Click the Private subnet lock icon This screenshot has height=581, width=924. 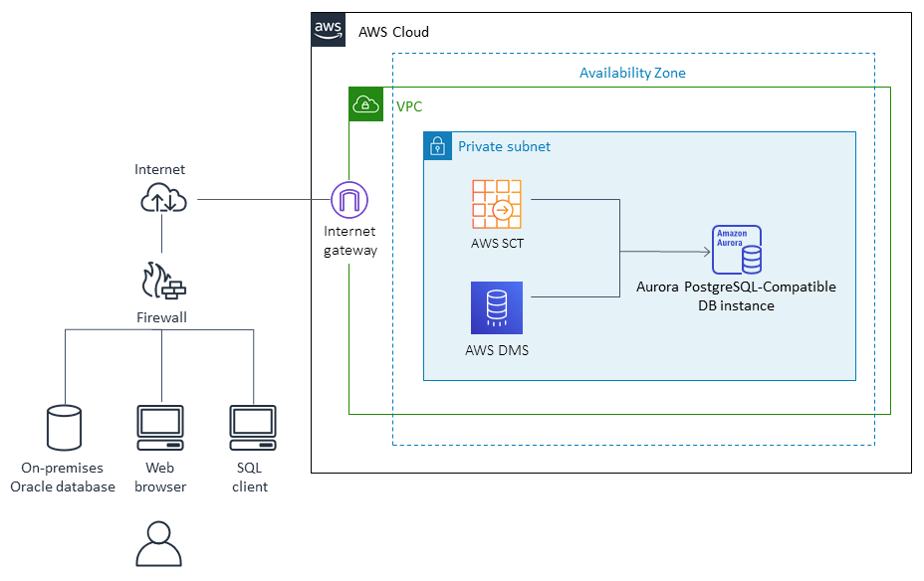[x=438, y=145]
